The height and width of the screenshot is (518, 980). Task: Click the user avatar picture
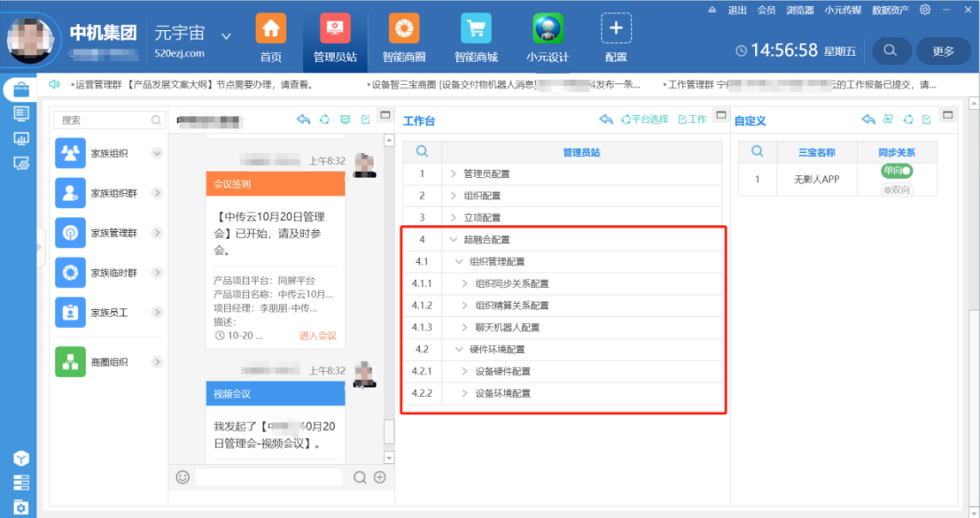pos(29,40)
